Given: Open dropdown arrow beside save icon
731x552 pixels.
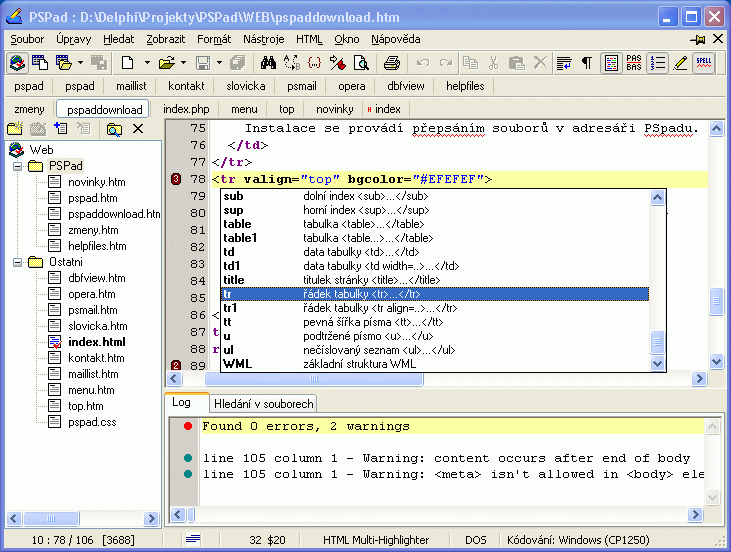Looking at the screenshot, I should 219,62.
